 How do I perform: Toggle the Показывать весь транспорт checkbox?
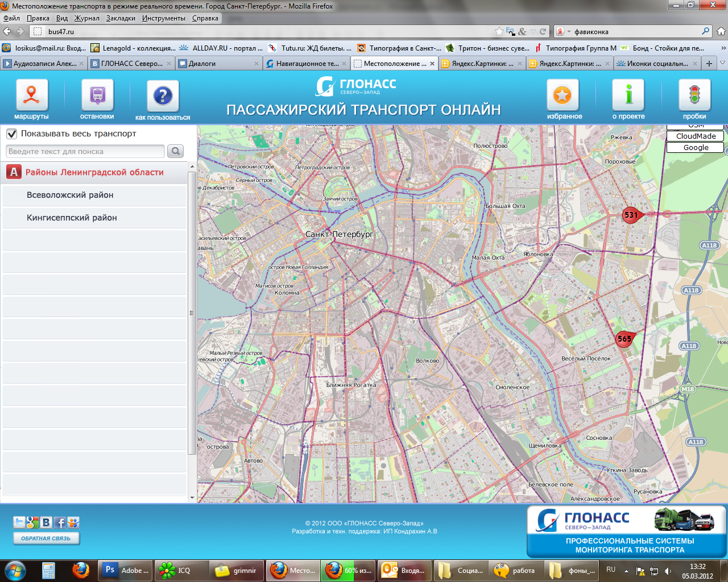click(x=12, y=134)
